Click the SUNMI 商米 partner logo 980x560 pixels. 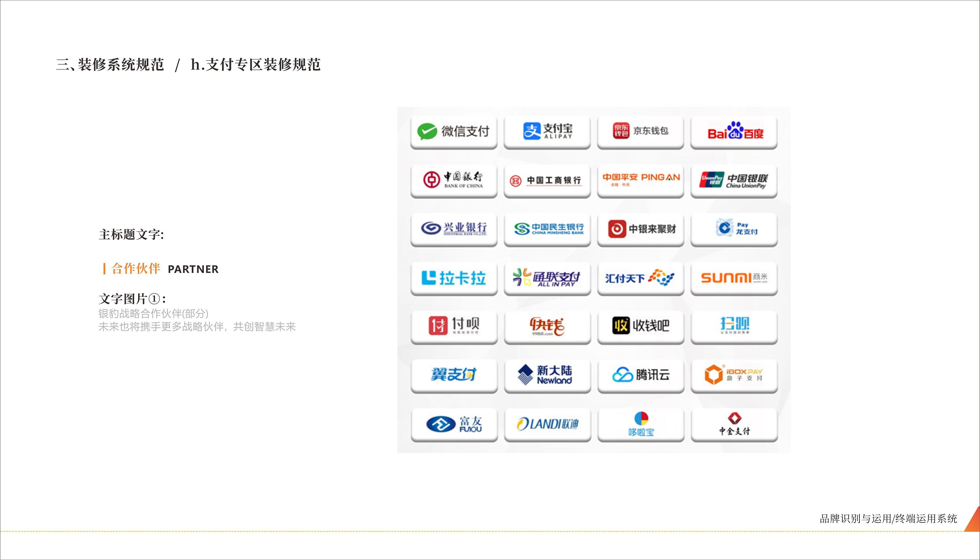click(733, 278)
